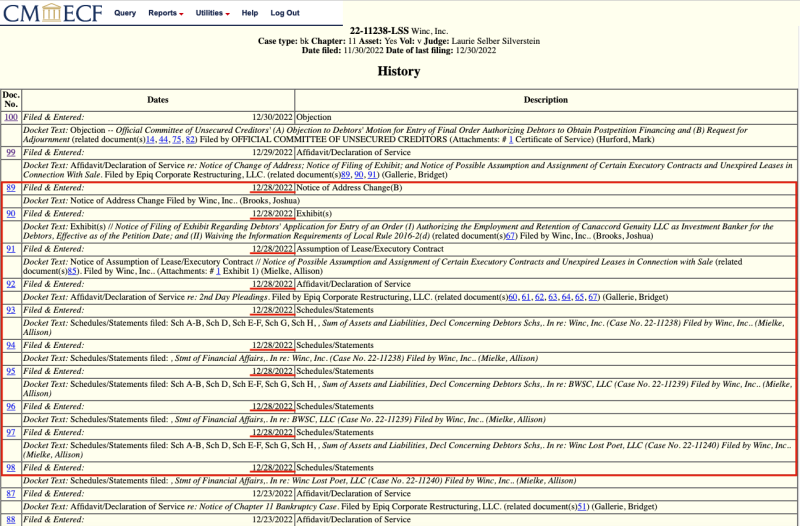Open document number 100 link
800x526 pixels.
[11, 117]
